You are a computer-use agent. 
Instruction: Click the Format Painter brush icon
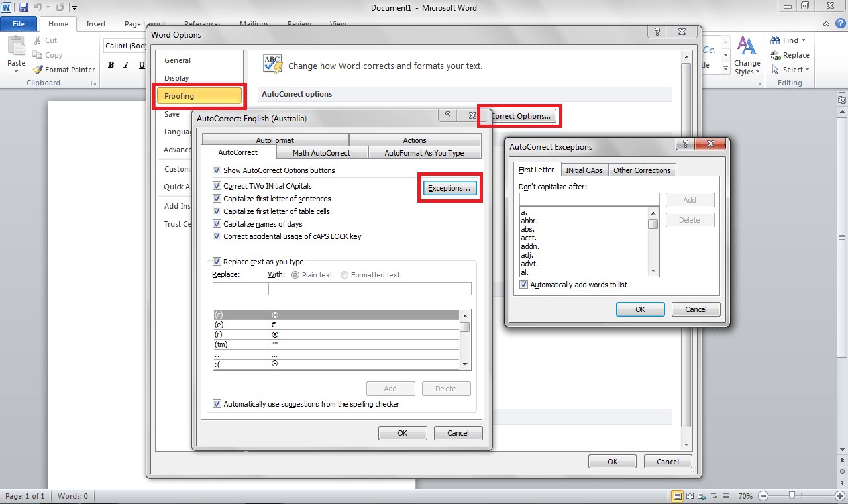(x=38, y=70)
